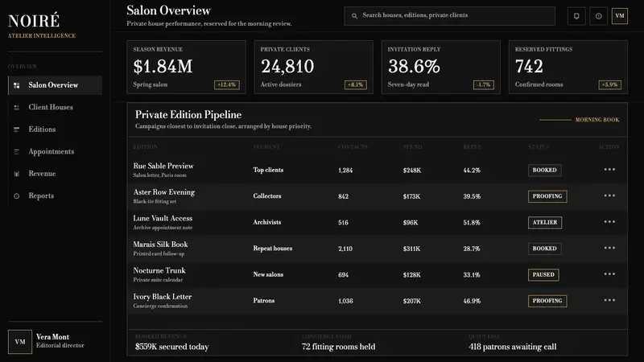Click "$559K secured today" summary
This screenshot has height=362, width=644.
coord(171,347)
